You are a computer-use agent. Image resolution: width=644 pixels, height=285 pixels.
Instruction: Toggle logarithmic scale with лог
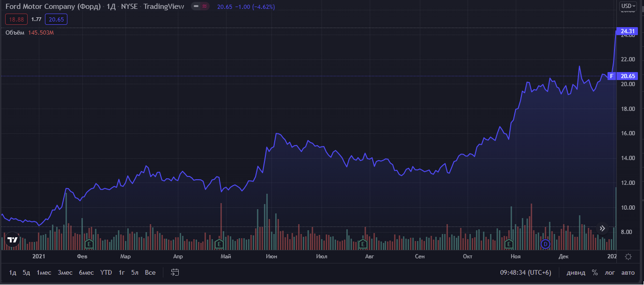(x=610, y=272)
